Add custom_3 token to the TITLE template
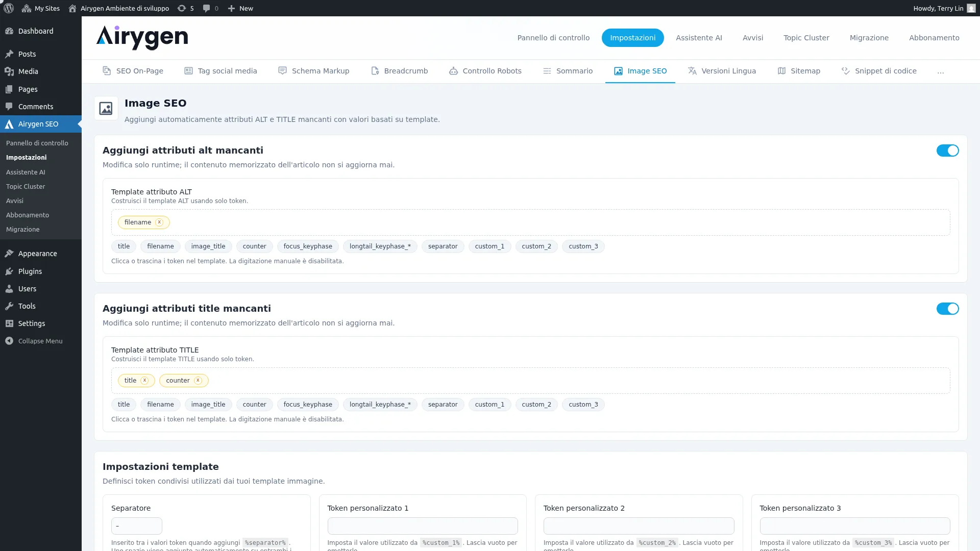The height and width of the screenshot is (551, 980). tap(583, 405)
